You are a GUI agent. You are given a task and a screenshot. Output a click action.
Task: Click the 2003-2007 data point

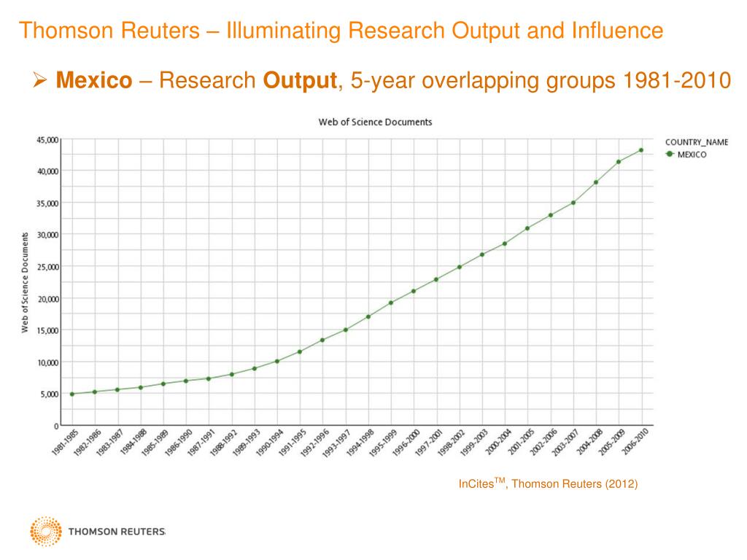click(573, 203)
